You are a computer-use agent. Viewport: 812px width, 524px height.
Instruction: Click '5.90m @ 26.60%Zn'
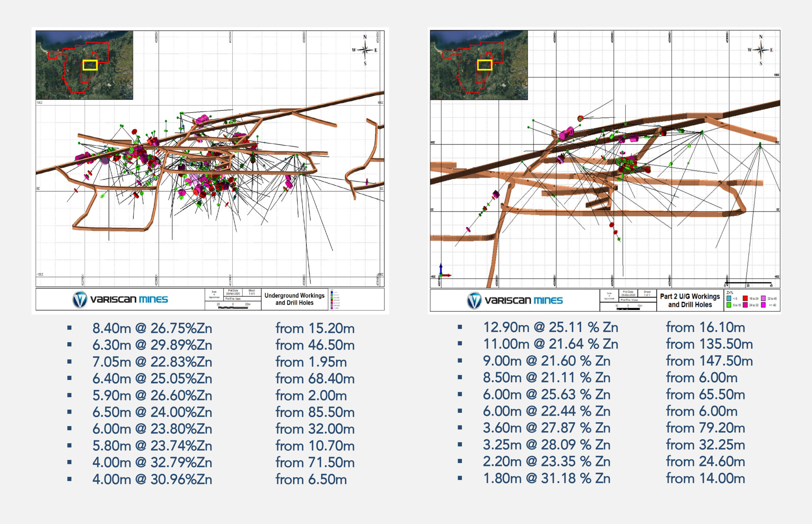coord(152,396)
